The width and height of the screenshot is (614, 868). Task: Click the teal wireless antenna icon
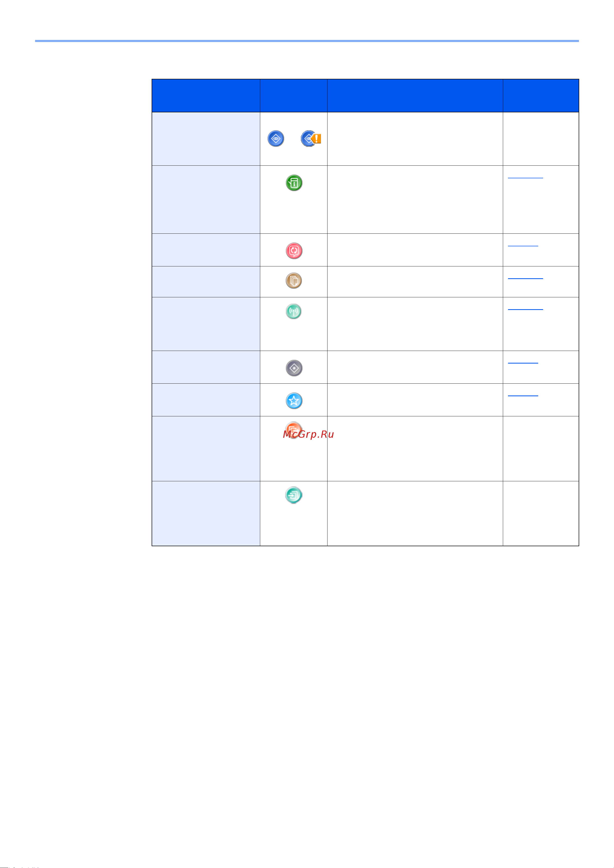tap(293, 311)
